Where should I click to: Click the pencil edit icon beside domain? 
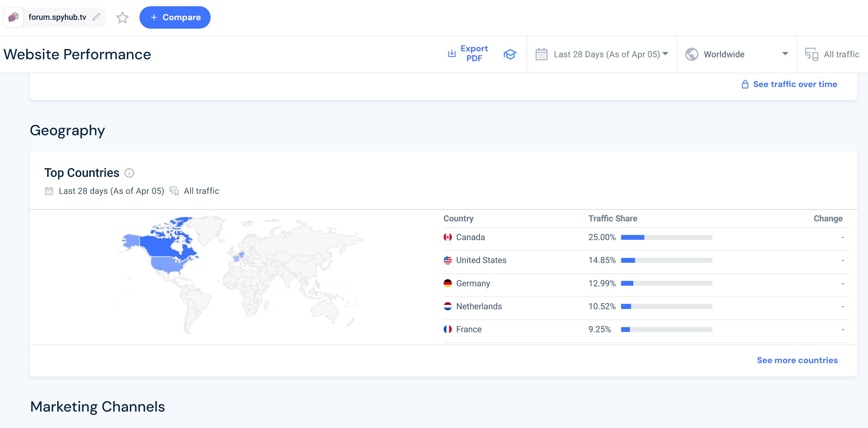[x=96, y=17]
